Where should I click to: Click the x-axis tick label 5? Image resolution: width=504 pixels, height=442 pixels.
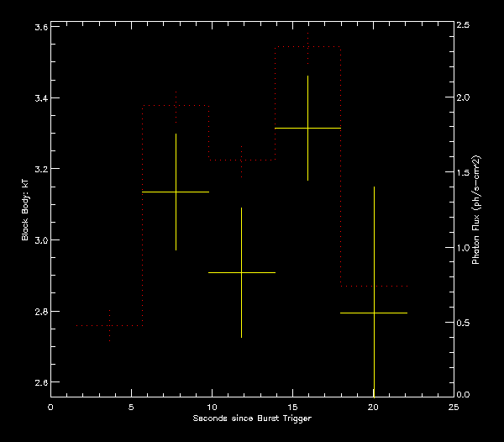(x=131, y=407)
